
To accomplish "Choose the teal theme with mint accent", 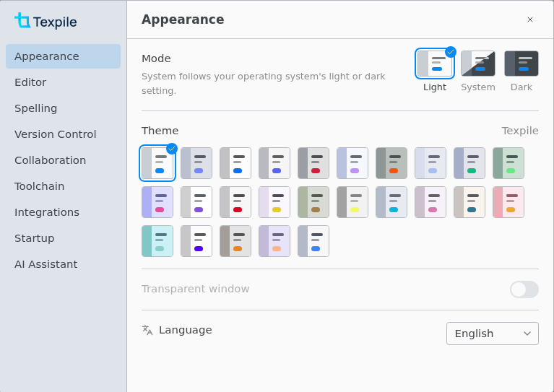I will 157,241.
